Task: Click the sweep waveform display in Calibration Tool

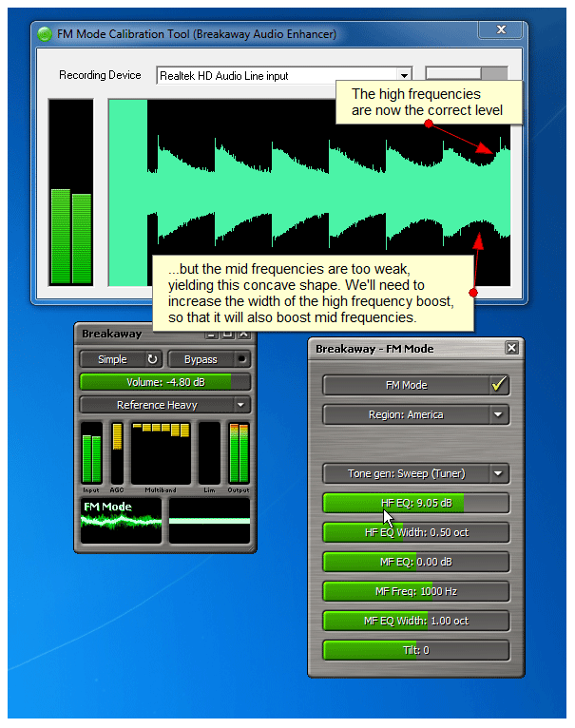Action: [309, 193]
